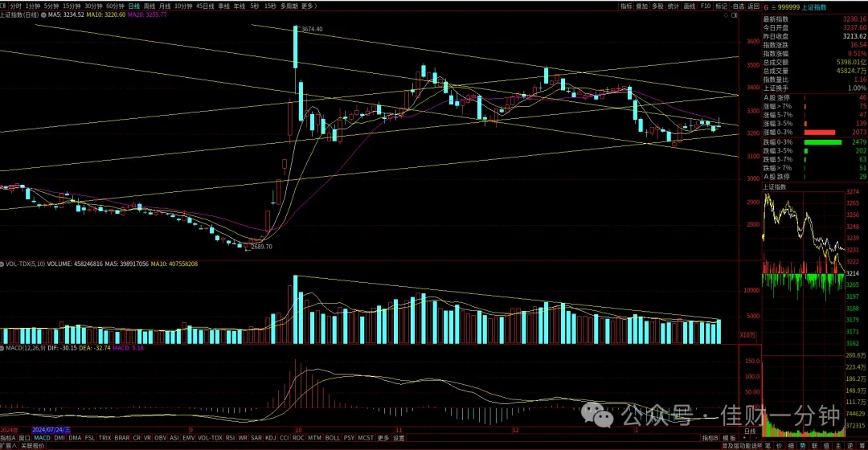Select the OBV indicator tab
Viewport: 868px width, 450px height.
pos(161,438)
